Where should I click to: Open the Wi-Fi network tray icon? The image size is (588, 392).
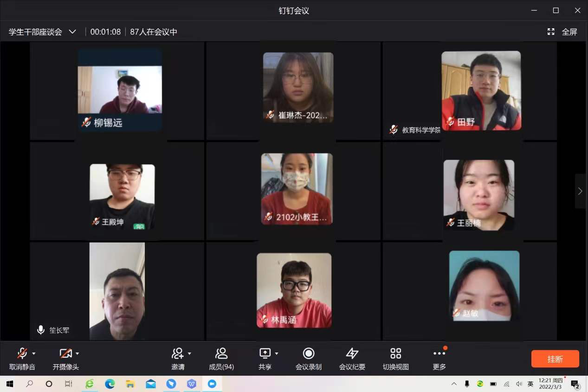click(506, 384)
